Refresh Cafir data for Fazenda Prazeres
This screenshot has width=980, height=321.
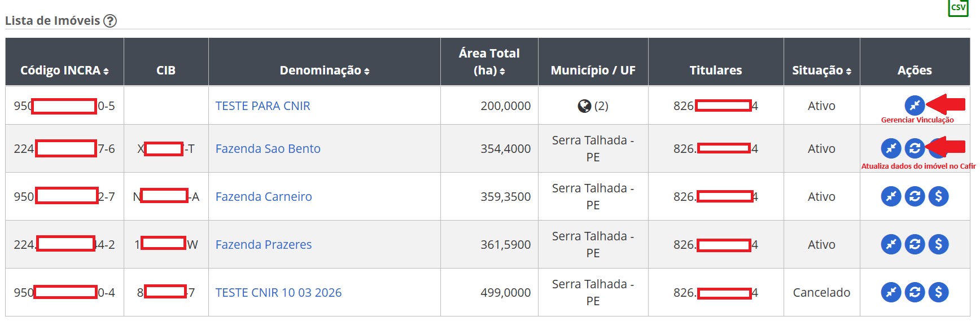coord(915,244)
